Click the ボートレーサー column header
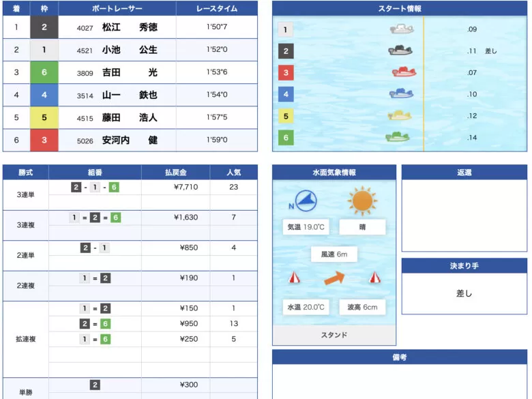The width and height of the screenshot is (532, 399). (117, 8)
